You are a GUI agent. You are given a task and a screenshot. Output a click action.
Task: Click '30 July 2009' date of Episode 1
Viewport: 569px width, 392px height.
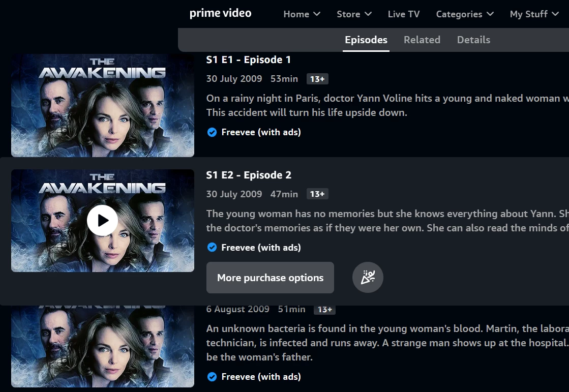234,79
